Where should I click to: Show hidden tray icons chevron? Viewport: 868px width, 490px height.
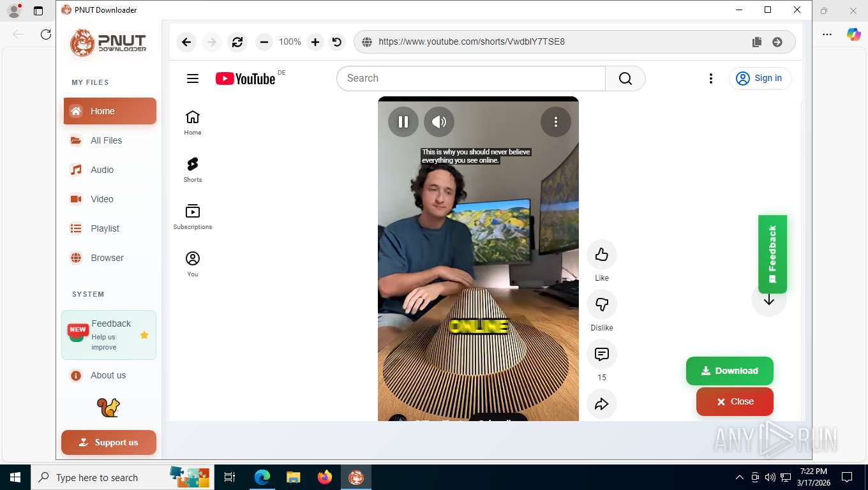click(x=740, y=477)
